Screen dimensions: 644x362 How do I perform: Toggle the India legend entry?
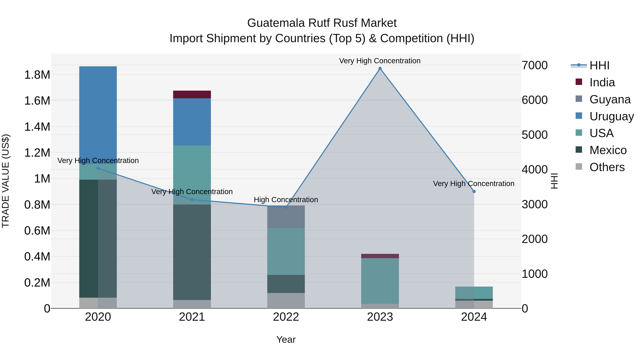tap(595, 82)
